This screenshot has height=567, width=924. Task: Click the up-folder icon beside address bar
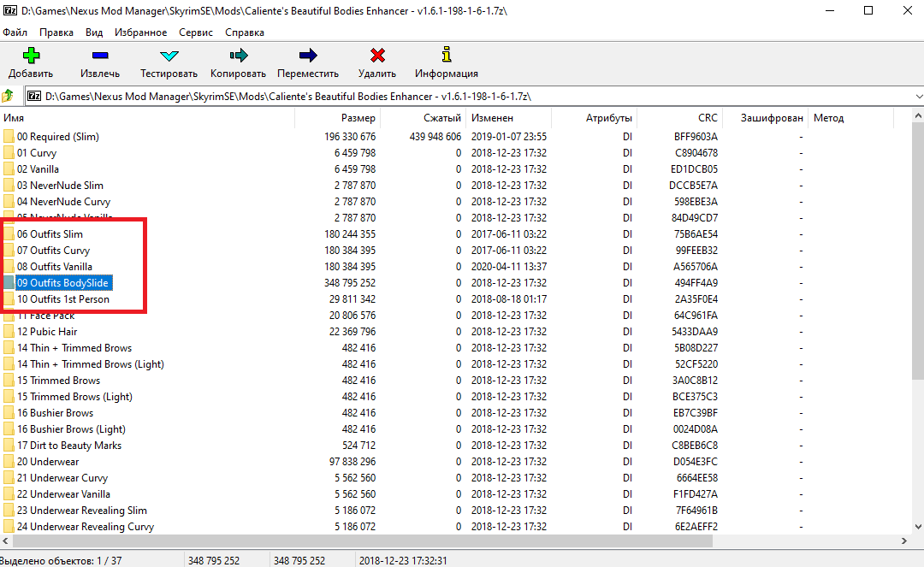[x=9, y=97]
